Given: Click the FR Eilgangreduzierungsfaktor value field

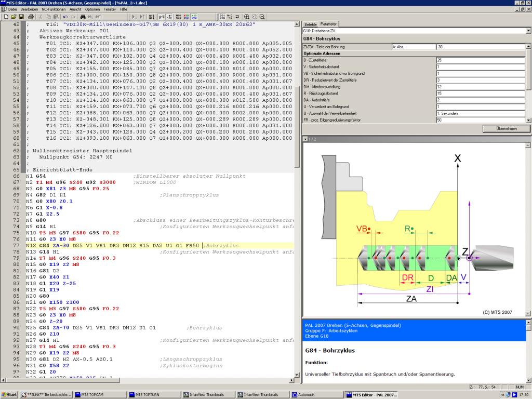Looking at the screenshot, I should (x=481, y=120).
